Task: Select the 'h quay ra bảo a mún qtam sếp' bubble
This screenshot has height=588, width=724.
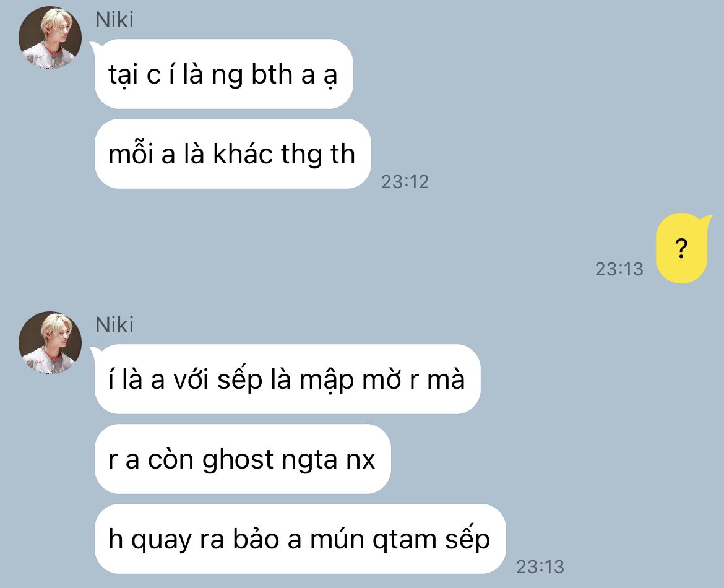Action: click(300, 538)
